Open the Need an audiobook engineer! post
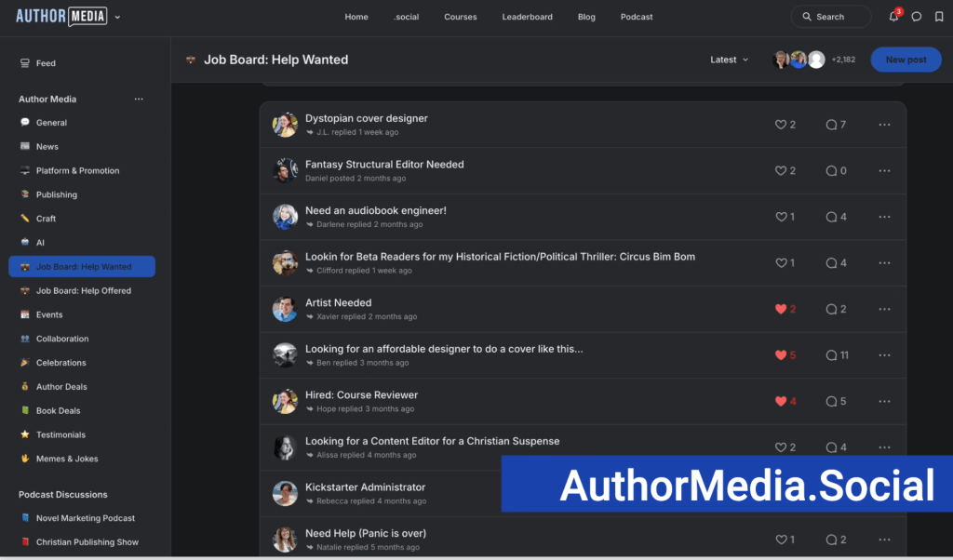953x560 pixels. click(375, 210)
